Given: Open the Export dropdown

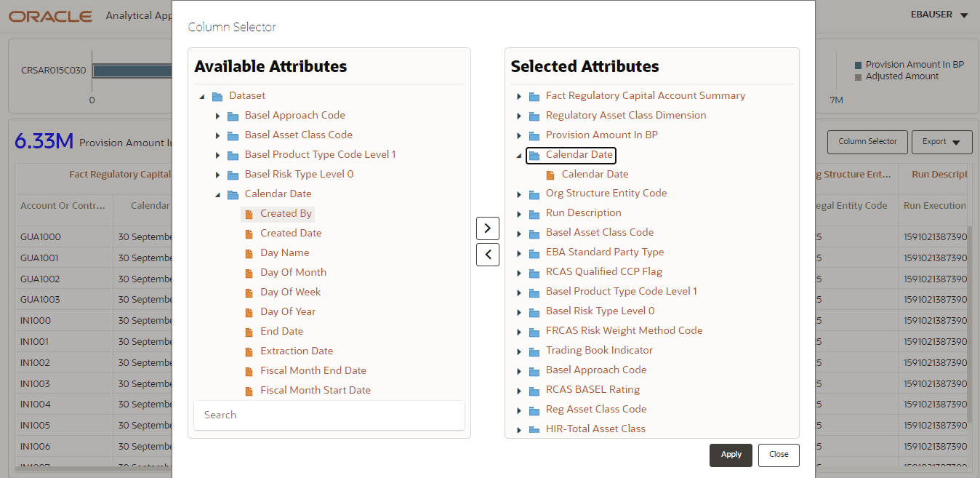Looking at the screenshot, I should [x=941, y=142].
